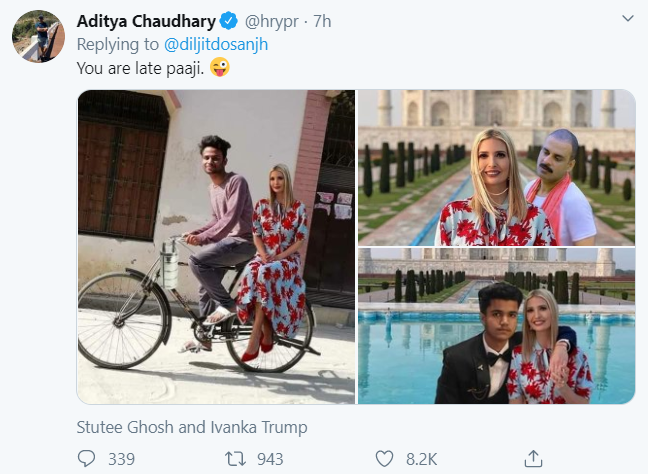Like the tweet with the heart icon
Image resolution: width=648 pixels, height=474 pixels.
[x=384, y=459]
